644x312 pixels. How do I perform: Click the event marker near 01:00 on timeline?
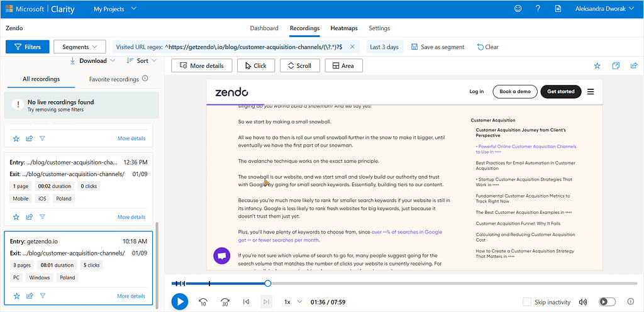[x=209, y=283]
